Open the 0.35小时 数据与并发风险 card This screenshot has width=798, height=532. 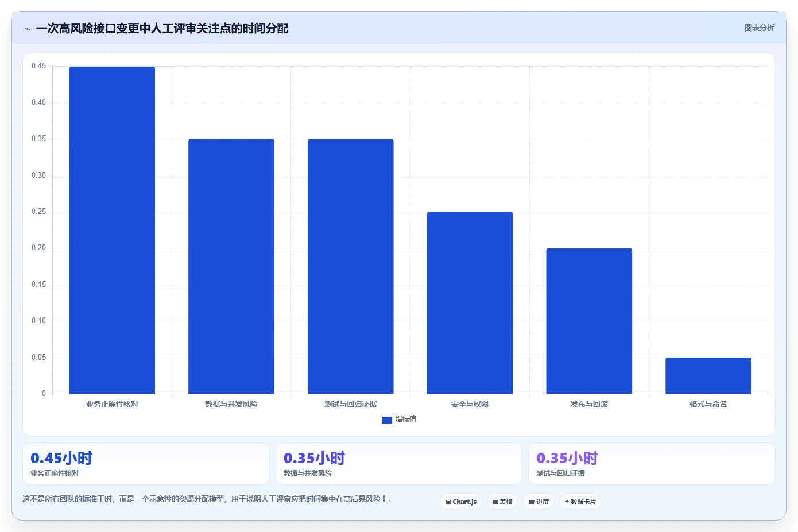pos(399,464)
